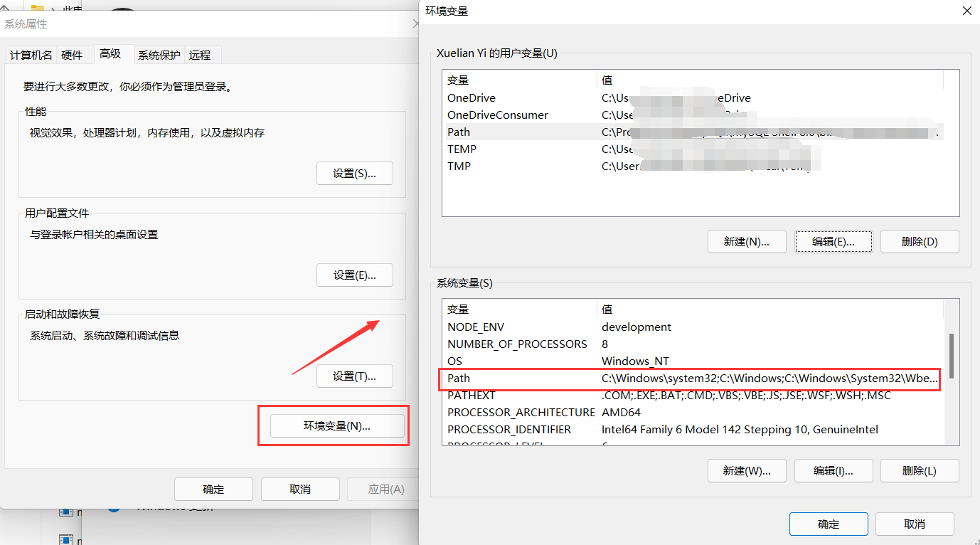Select TMP user variable row

(693, 166)
